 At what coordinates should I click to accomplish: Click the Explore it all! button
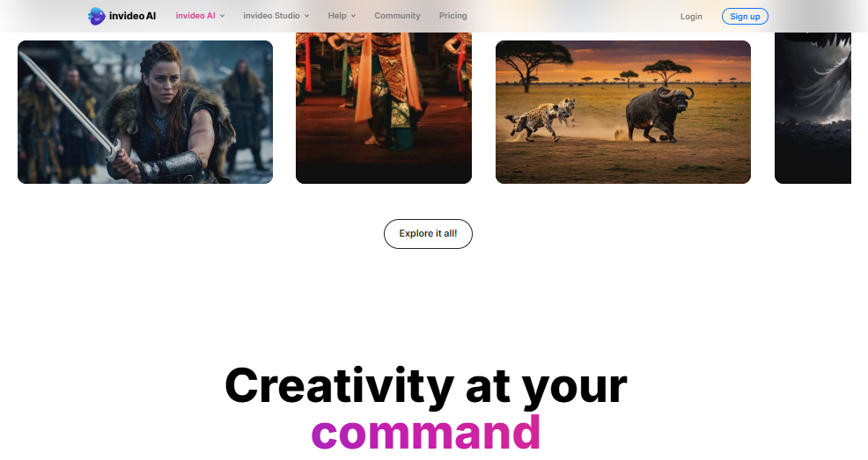(428, 234)
